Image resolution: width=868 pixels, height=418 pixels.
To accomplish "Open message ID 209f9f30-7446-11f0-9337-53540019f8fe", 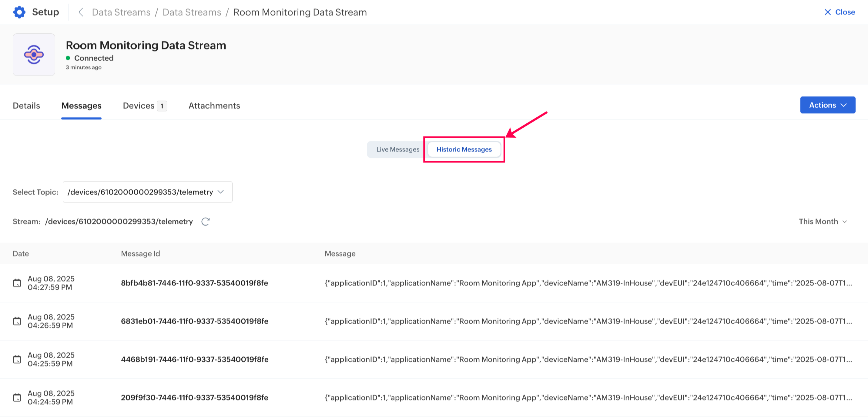I will [x=194, y=397].
